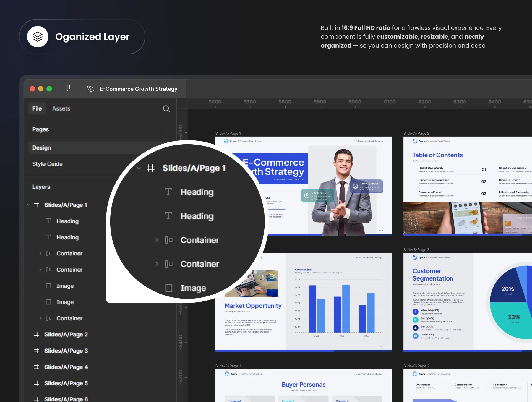Click the Market Opportunity heading on the slide
532x402 pixels.
click(x=253, y=306)
